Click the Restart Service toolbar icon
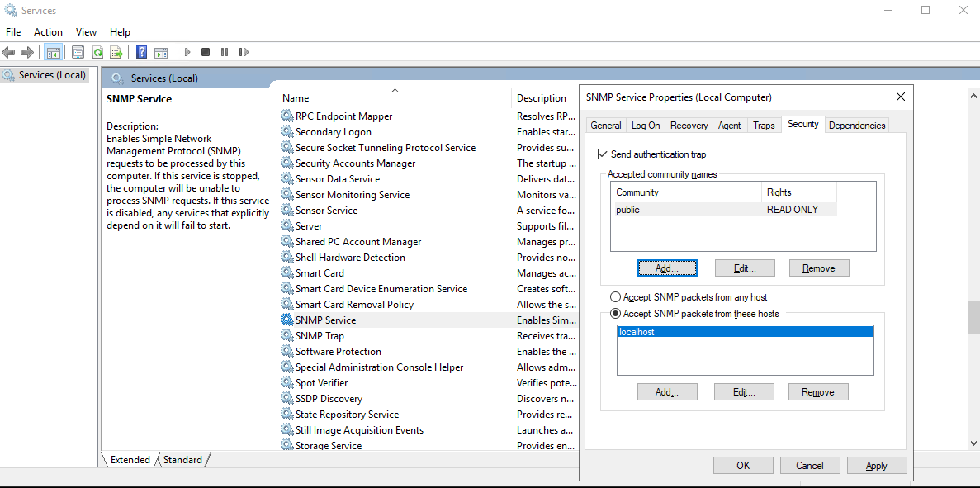The height and width of the screenshot is (488, 980). (x=244, y=53)
